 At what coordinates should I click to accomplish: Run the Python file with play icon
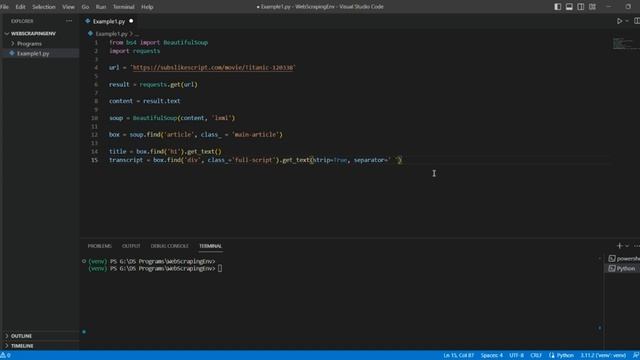pyautogui.click(x=619, y=21)
